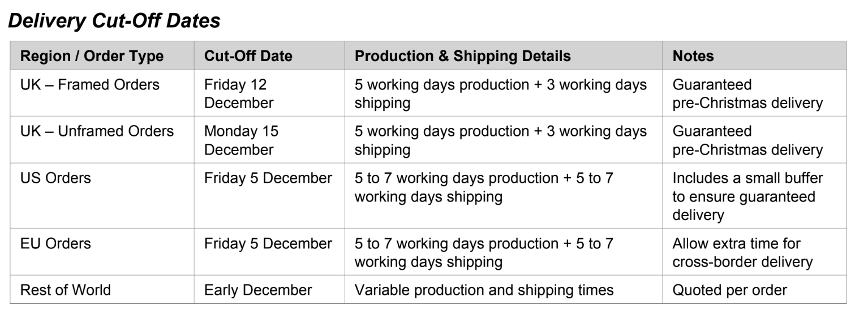
Task: Select "Variable production and shipping times" cell
Action: click(x=484, y=290)
